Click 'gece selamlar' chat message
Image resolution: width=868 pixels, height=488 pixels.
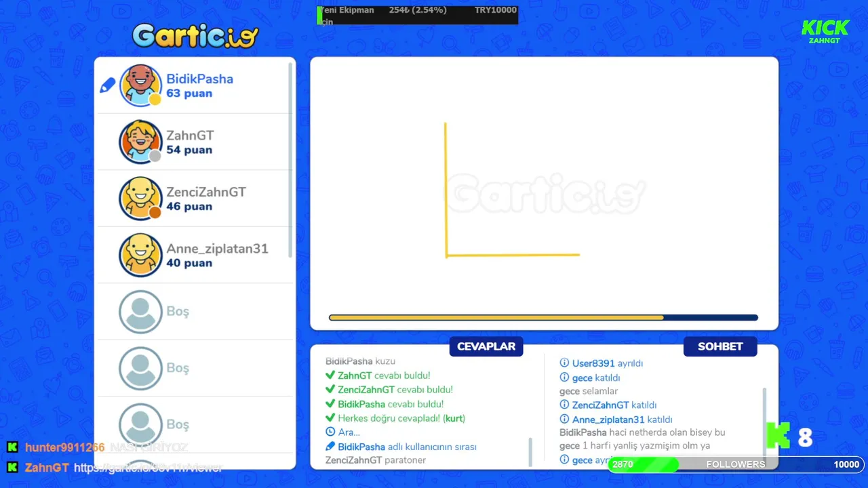pyautogui.click(x=589, y=391)
